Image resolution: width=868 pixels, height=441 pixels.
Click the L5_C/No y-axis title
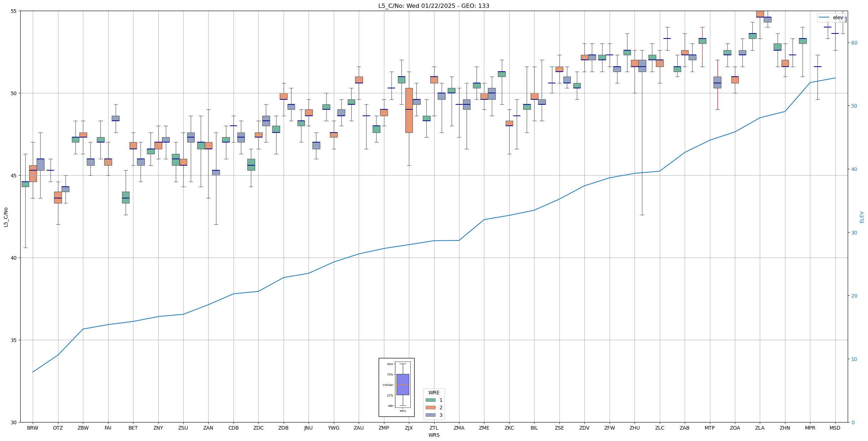coord(6,217)
